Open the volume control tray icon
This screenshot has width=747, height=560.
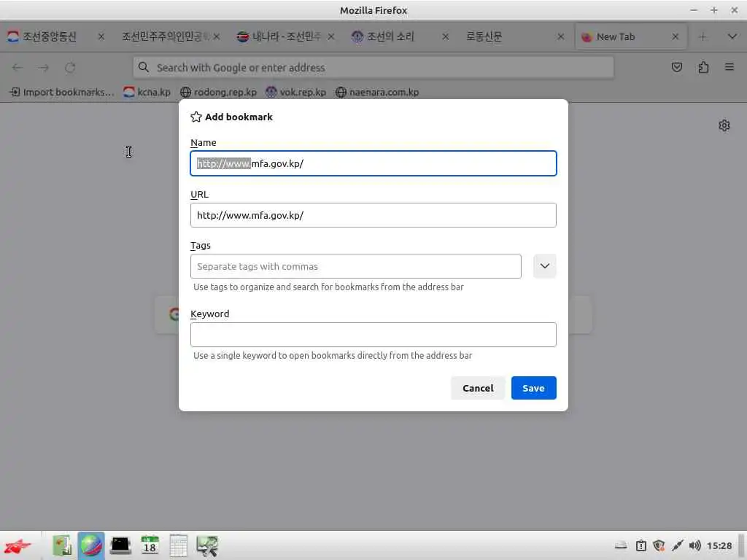(694, 545)
